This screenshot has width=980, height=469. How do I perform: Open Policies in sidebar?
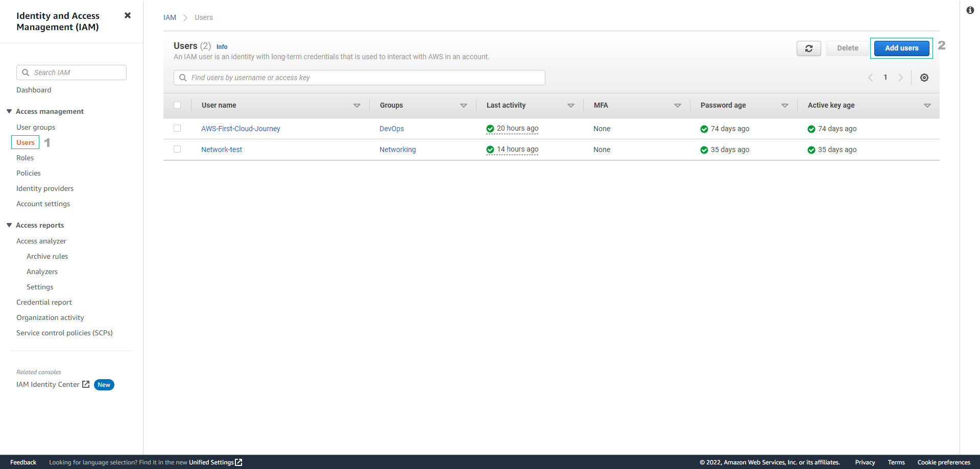[x=29, y=173]
